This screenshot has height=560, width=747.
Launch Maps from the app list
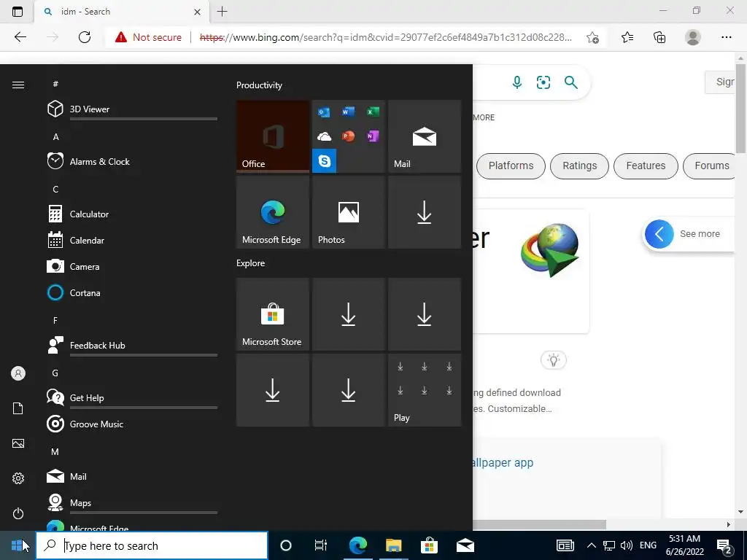132,503
